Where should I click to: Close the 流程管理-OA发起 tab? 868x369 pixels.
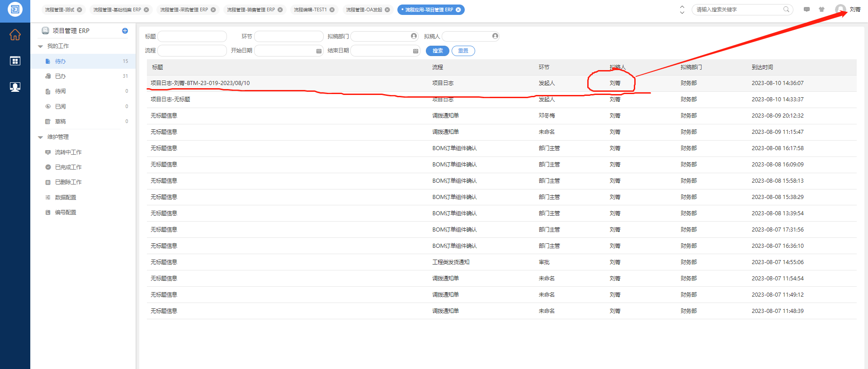tap(387, 9)
